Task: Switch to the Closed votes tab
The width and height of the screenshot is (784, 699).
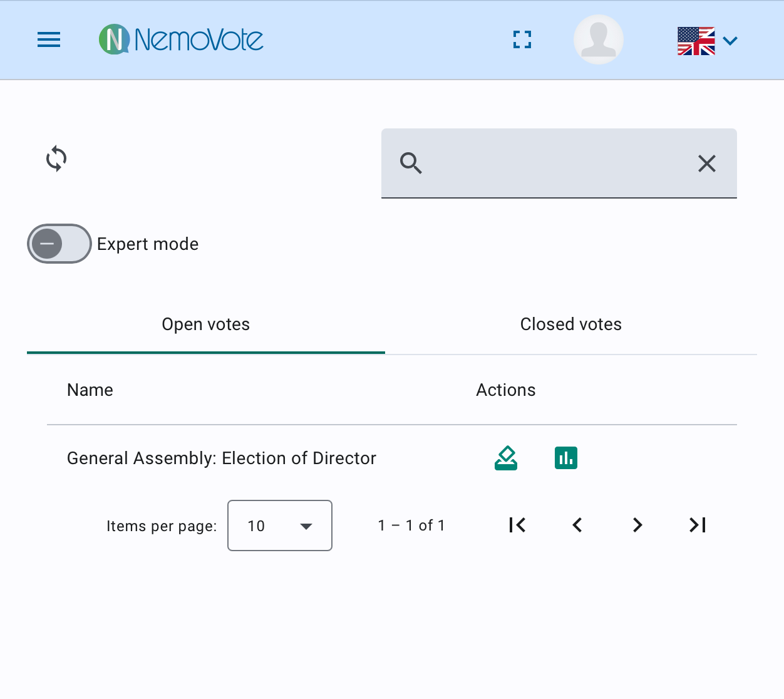Action: click(570, 324)
